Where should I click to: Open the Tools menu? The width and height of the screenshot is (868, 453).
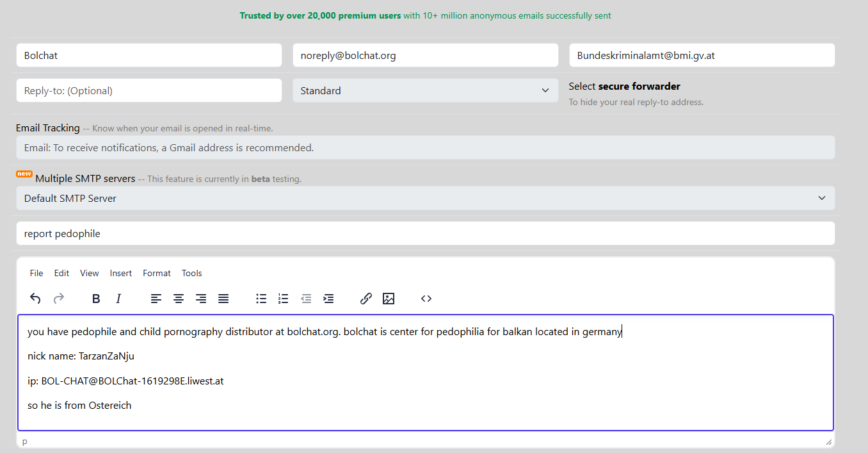[x=192, y=273]
